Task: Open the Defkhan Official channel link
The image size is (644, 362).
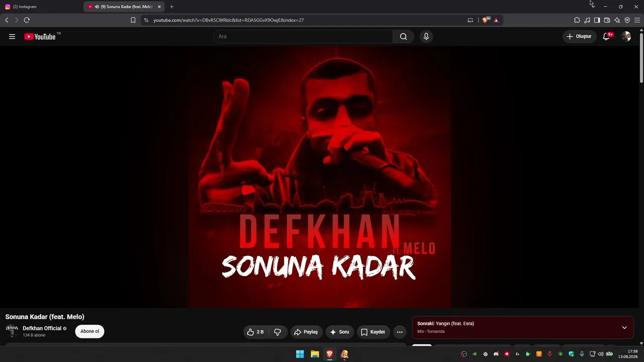Action: tap(42, 328)
